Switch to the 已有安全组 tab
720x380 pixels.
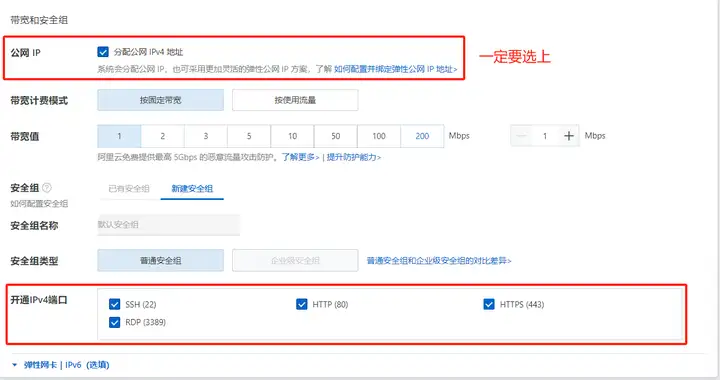129,189
